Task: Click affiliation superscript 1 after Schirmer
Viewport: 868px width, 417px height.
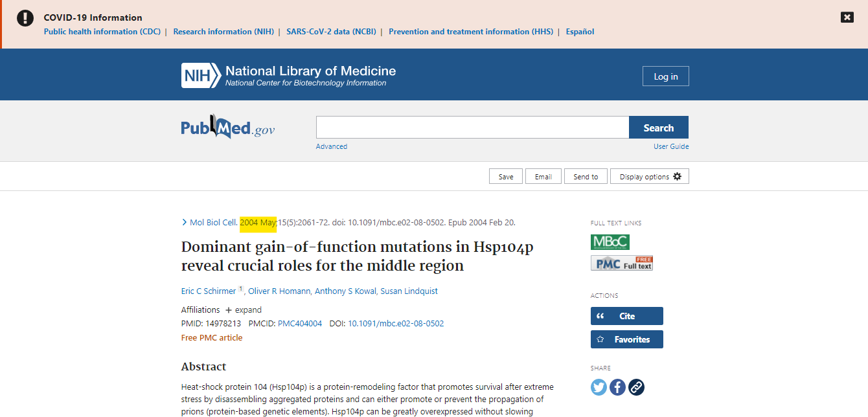Action: (x=241, y=289)
